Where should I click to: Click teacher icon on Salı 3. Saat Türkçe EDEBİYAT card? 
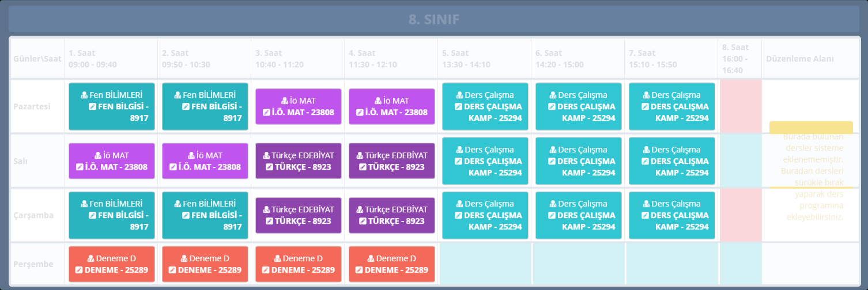click(266, 155)
